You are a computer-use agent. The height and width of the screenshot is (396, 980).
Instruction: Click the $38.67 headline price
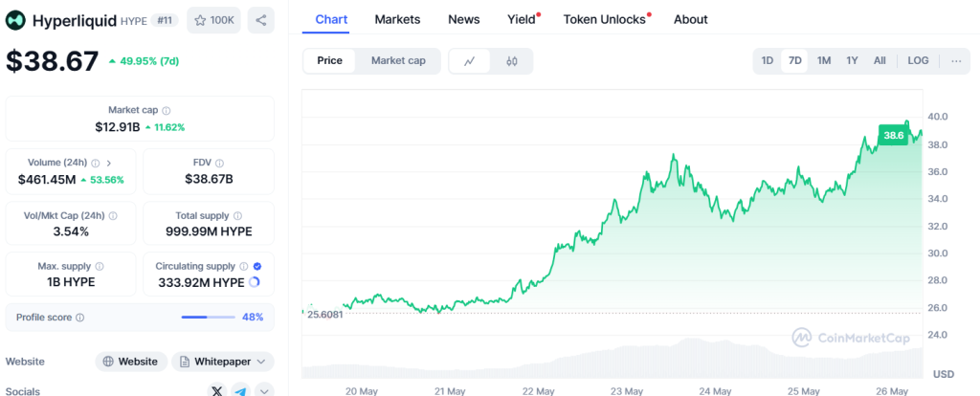click(53, 61)
